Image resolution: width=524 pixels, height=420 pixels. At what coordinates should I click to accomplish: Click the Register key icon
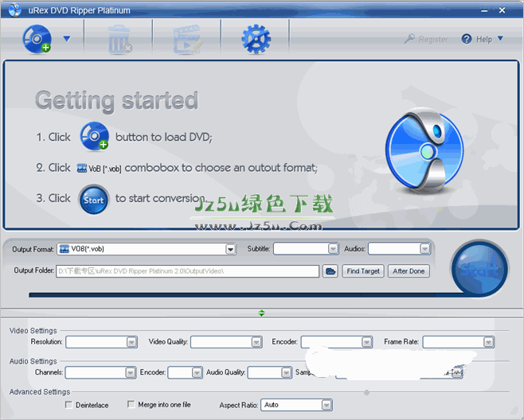click(x=409, y=39)
